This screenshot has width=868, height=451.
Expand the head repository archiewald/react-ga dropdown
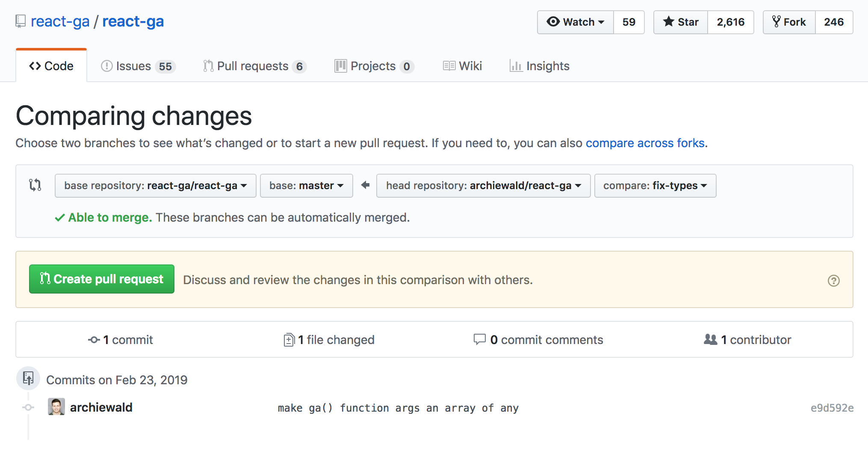tap(484, 185)
